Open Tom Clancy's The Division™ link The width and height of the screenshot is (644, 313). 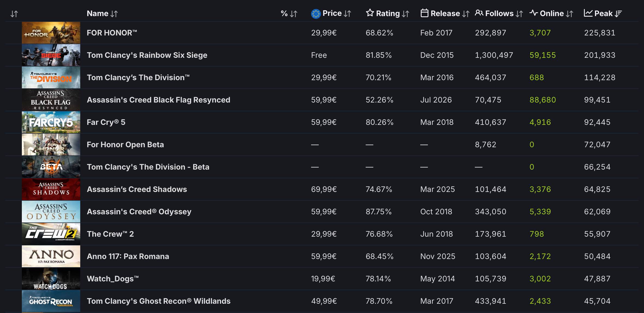138,77
